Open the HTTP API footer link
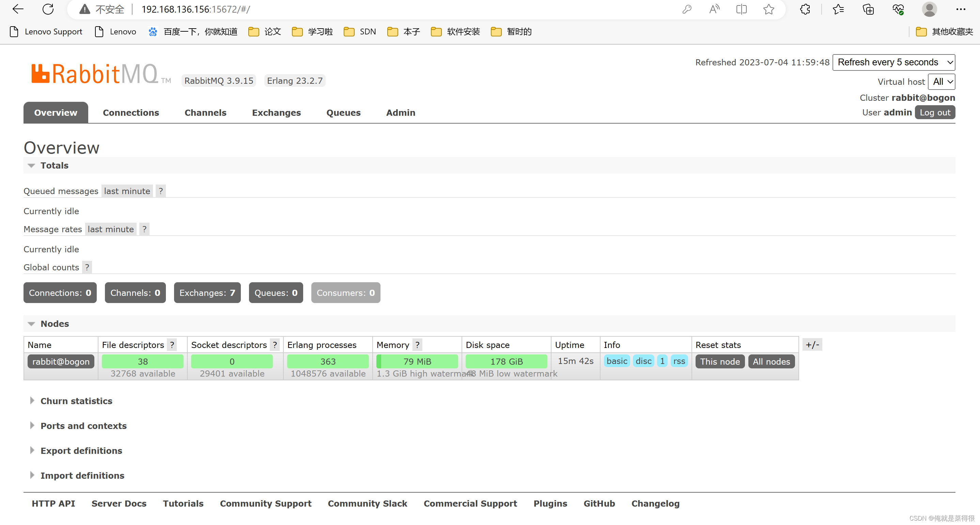 (53, 504)
